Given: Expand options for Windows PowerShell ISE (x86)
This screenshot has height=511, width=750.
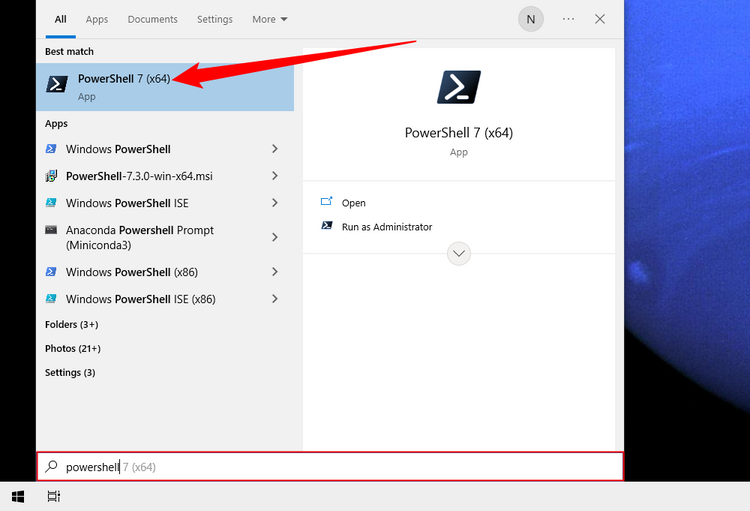Looking at the screenshot, I should [x=275, y=299].
